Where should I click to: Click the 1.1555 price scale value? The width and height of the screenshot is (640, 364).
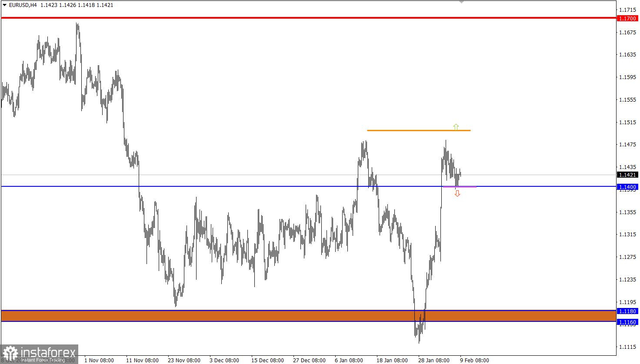click(x=627, y=99)
